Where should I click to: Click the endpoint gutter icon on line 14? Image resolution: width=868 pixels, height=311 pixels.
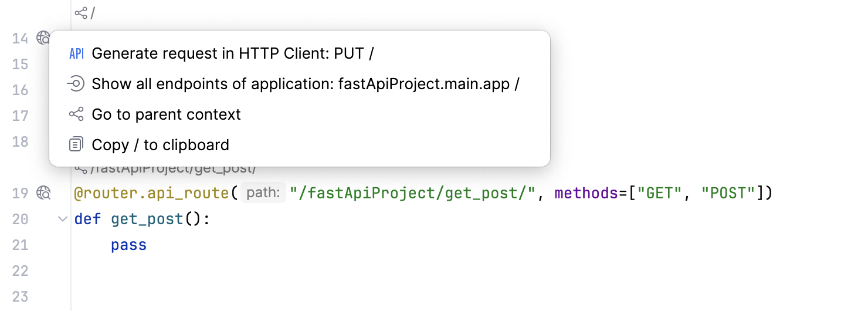pos(43,39)
